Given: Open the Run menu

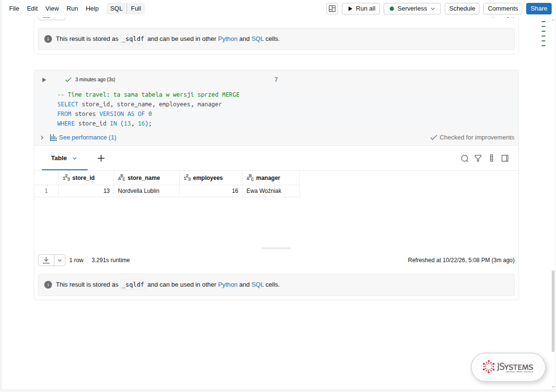Looking at the screenshot, I should click(72, 9).
